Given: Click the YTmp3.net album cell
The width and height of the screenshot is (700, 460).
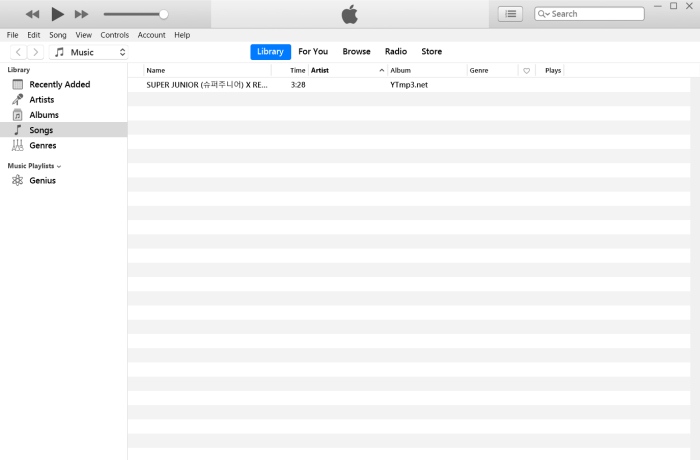Looking at the screenshot, I should [409, 85].
